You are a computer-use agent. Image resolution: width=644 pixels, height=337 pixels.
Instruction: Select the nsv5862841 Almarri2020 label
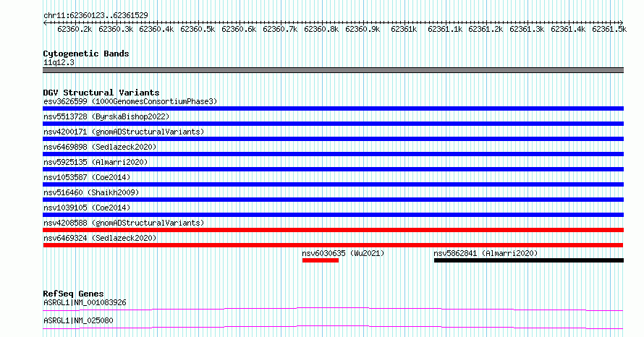pyautogui.click(x=486, y=253)
